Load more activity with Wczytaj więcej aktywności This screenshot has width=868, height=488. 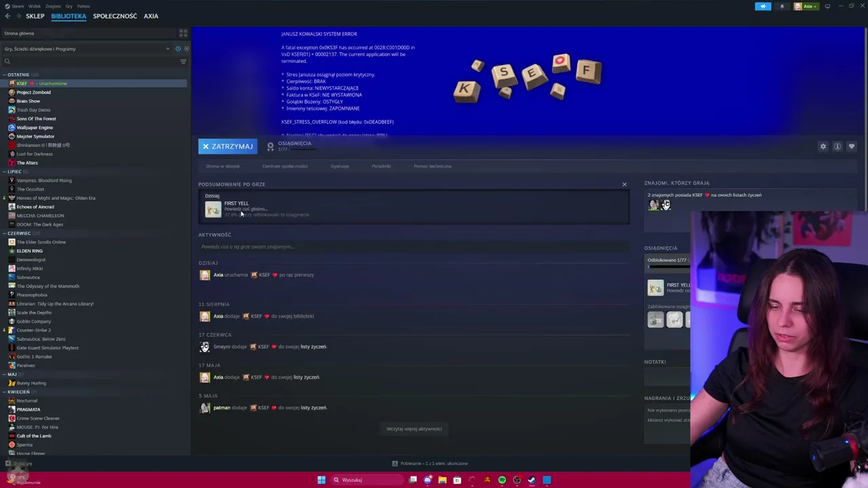[414, 429]
